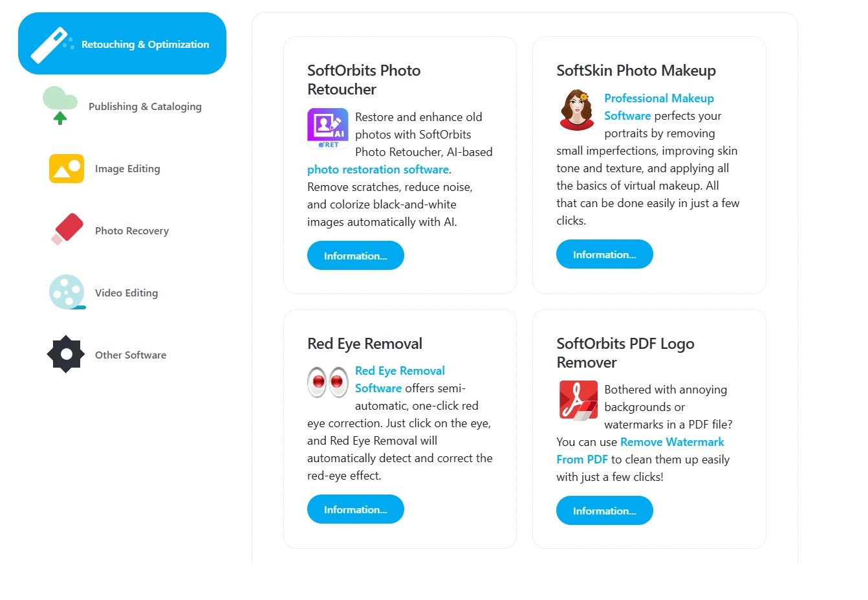Click the SoftSkin woman portrait icon

click(577, 110)
